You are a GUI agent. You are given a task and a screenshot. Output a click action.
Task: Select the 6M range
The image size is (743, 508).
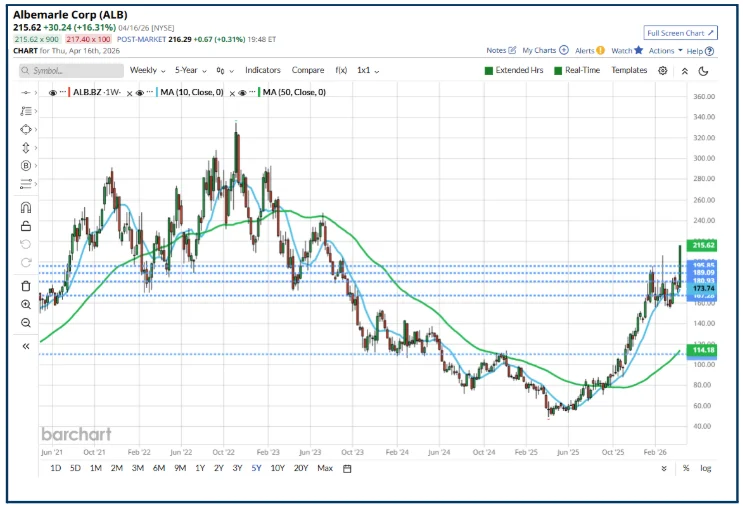(159, 468)
